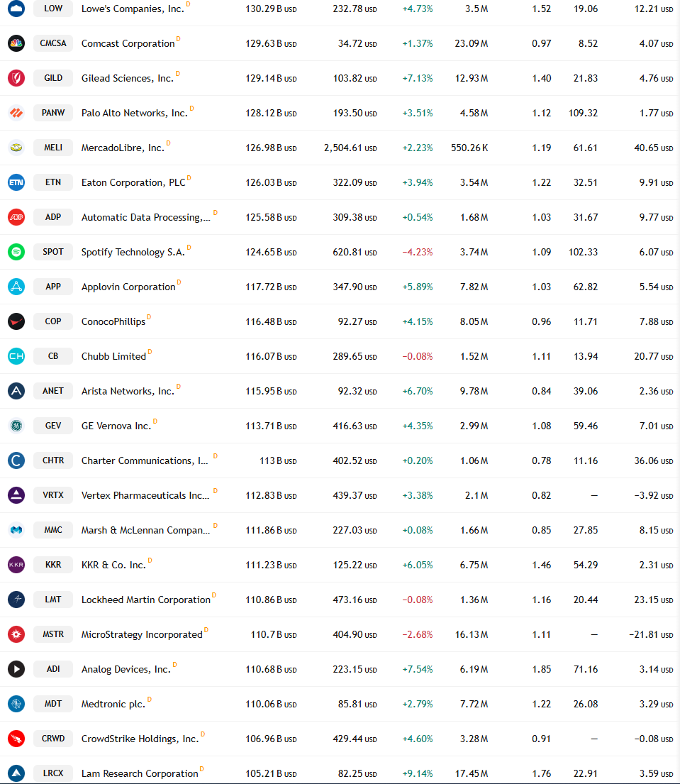Viewport: 680px width, 784px height.
Task: Click the Spotify green logo icon
Action: tap(16, 252)
